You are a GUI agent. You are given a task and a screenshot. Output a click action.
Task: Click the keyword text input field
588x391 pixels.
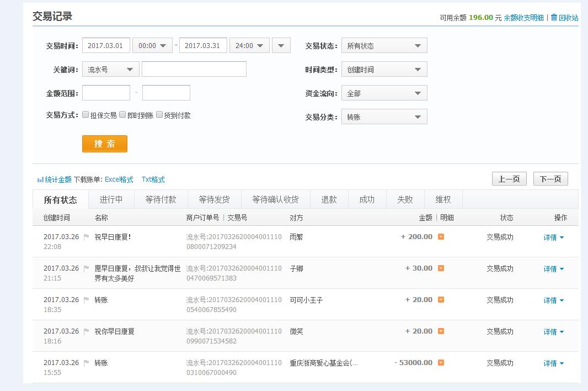coord(194,69)
